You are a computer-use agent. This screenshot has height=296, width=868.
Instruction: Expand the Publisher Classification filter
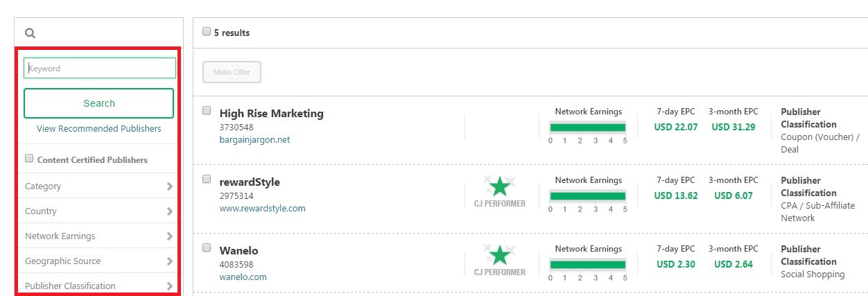tap(98, 285)
